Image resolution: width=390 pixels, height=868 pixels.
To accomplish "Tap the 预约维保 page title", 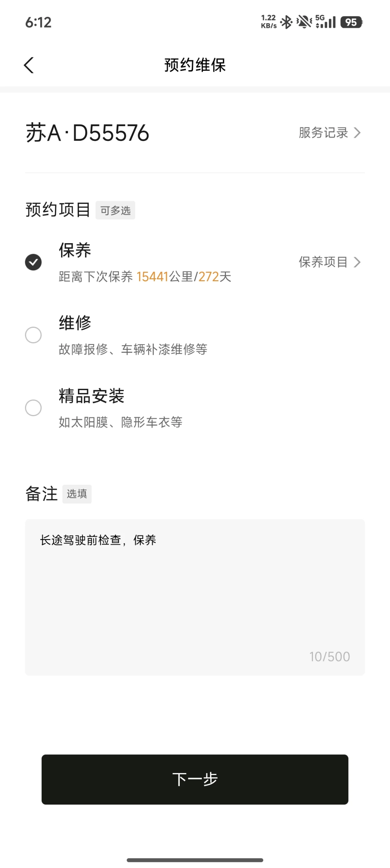I will (195, 65).
